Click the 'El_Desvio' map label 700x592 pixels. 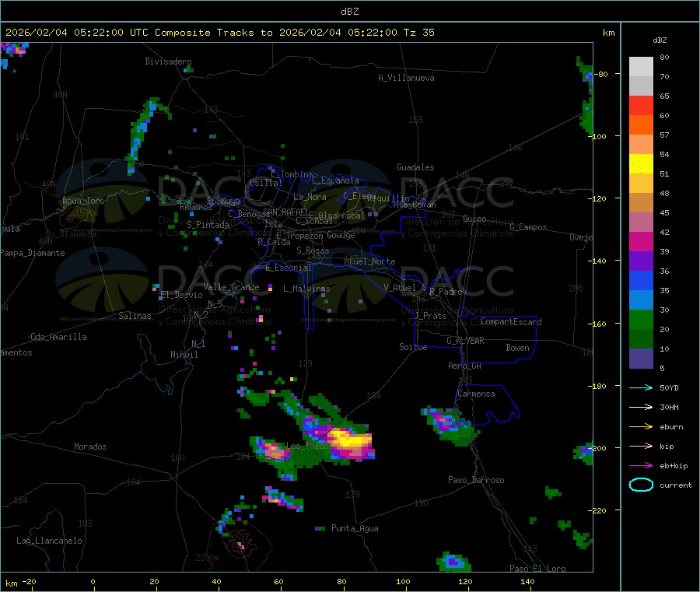pos(181,295)
